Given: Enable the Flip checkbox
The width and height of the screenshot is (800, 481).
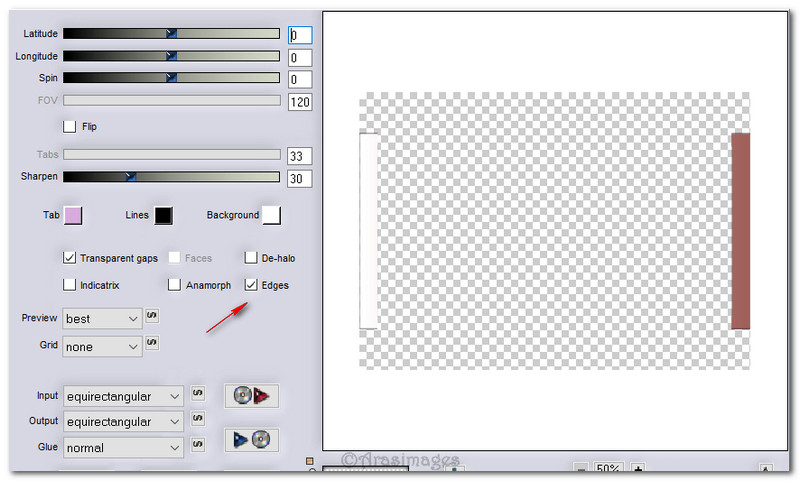Looking at the screenshot, I should [70, 127].
